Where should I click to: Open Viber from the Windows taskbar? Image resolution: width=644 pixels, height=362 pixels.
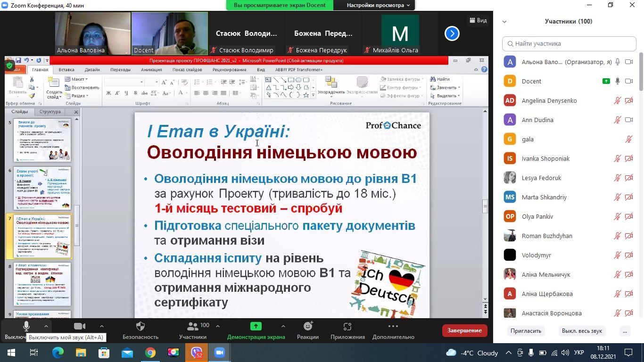197,353
